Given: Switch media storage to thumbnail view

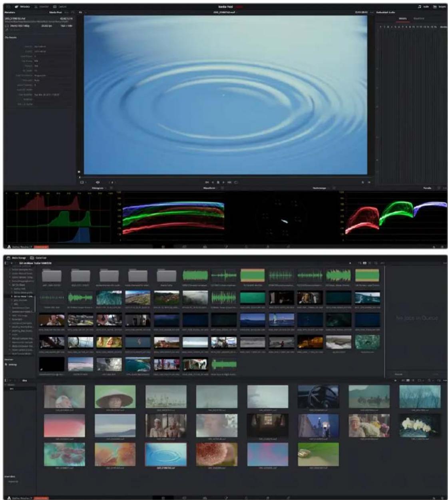Looking at the screenshot, I should pyautogui.click(x=364, y=263).
